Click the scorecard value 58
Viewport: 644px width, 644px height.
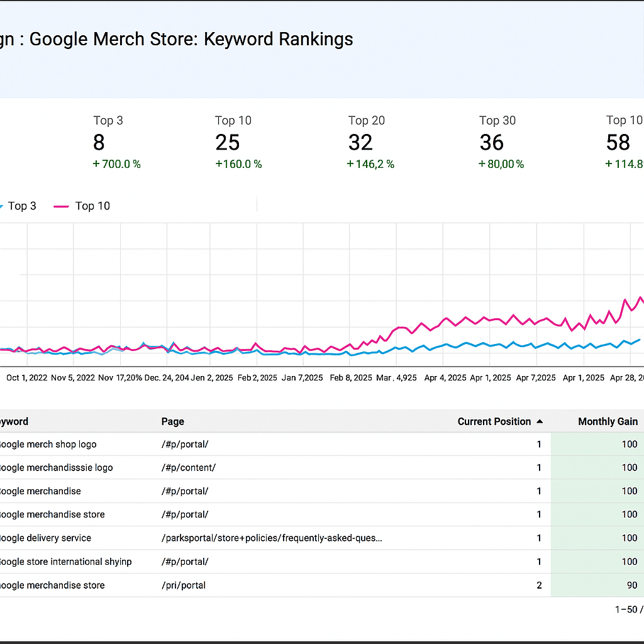click(618, 142)
